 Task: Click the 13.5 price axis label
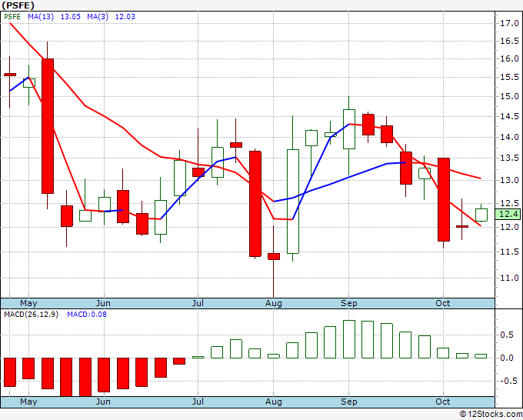point(509,158)
